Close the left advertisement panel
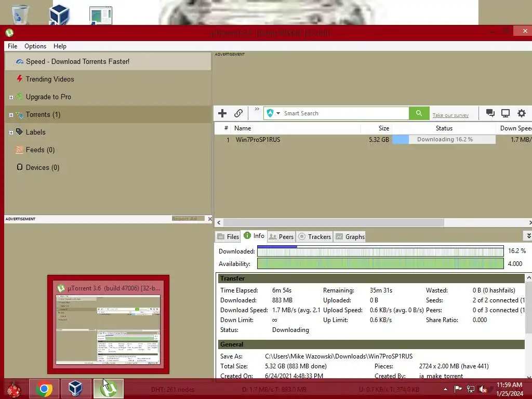532x399 pixels. [x=210, y=219]
